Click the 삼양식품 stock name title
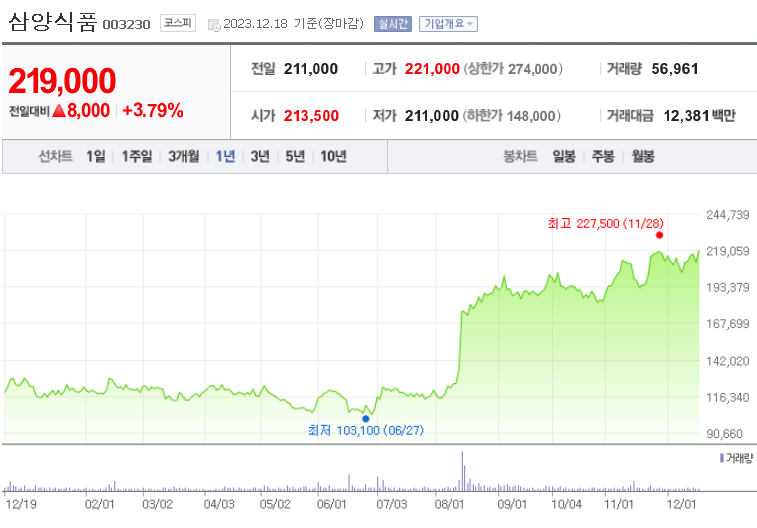The image size is (757, 528). coord(53,22)
